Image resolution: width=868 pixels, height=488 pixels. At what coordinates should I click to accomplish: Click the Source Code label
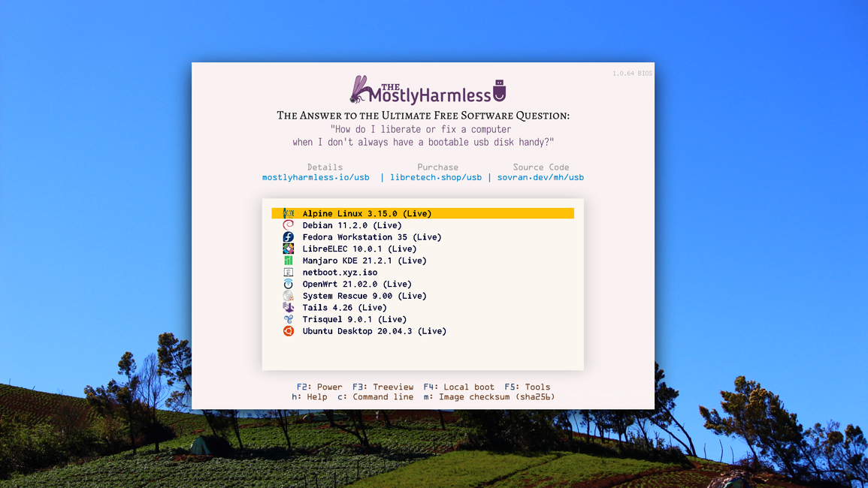pyautogui.click(x=541, y=167)
